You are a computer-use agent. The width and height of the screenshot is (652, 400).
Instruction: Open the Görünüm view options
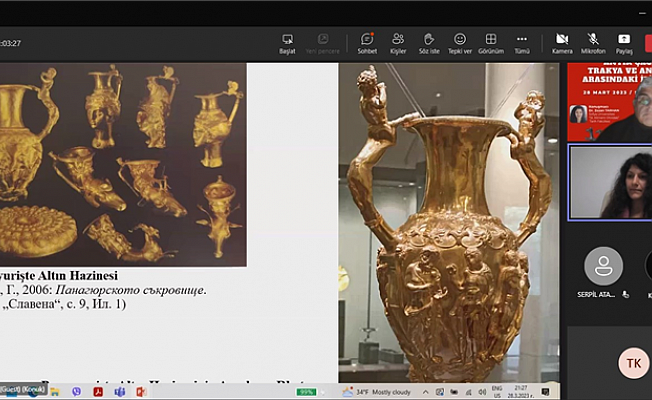tap(490, 43)
